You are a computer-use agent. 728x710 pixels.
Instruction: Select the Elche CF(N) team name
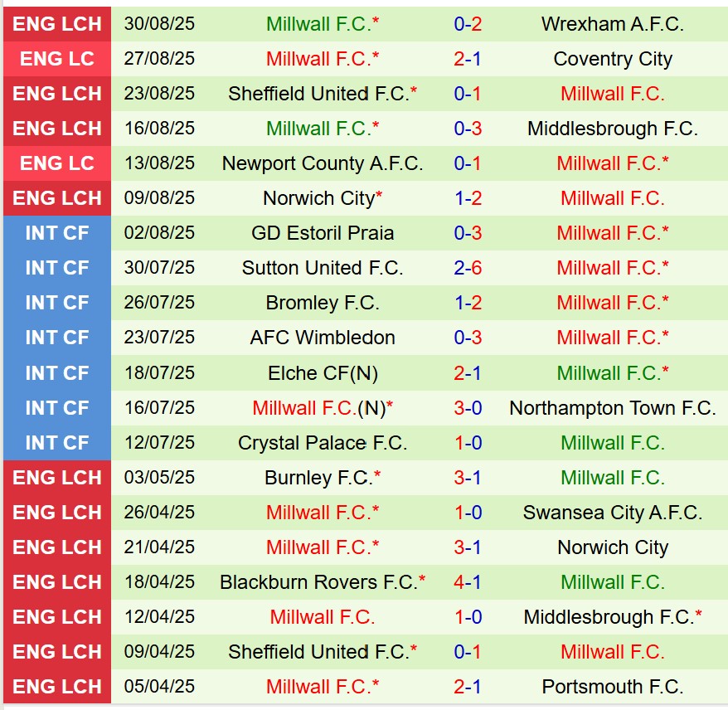[323, 373]
